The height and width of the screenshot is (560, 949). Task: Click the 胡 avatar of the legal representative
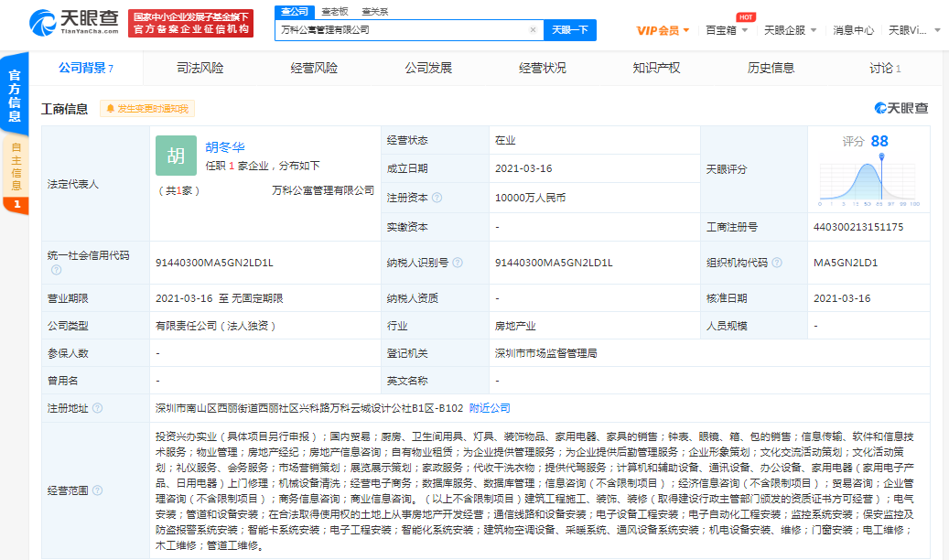176,156
